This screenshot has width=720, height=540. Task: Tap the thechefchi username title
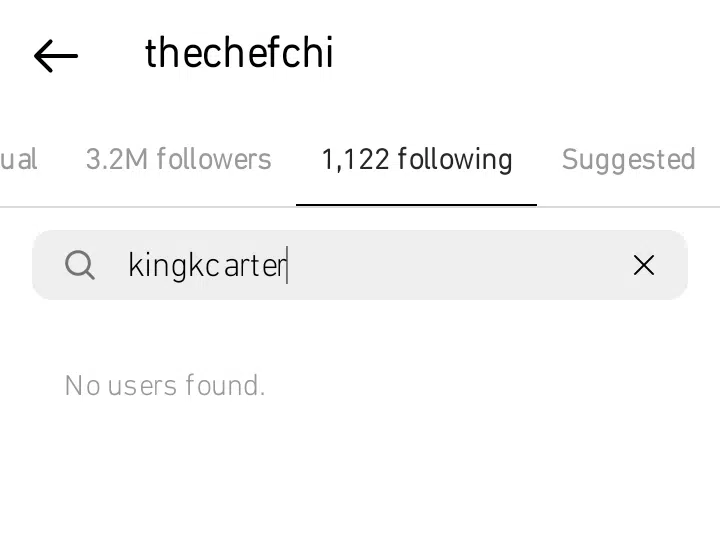pos(239,54)
